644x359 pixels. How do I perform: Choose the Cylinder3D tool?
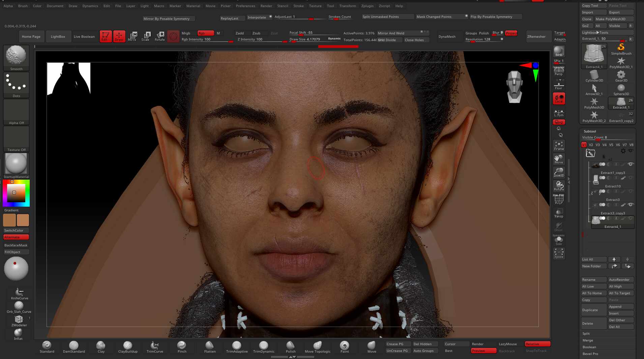(x=594, y=76)
